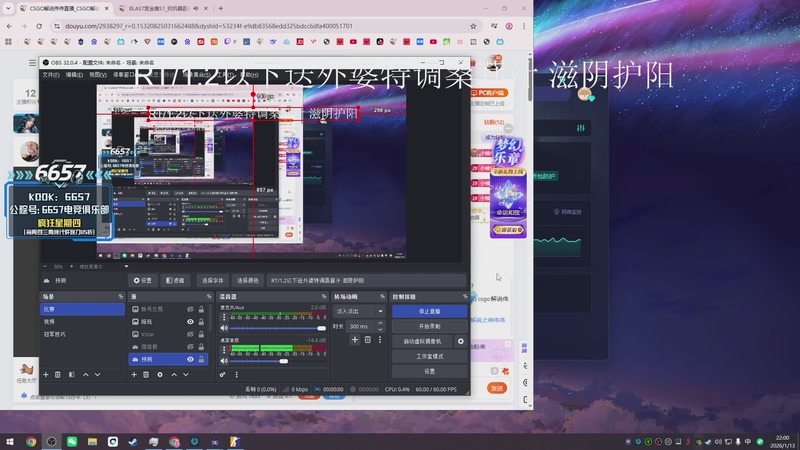Bookmark this page with the star icon

473,26
